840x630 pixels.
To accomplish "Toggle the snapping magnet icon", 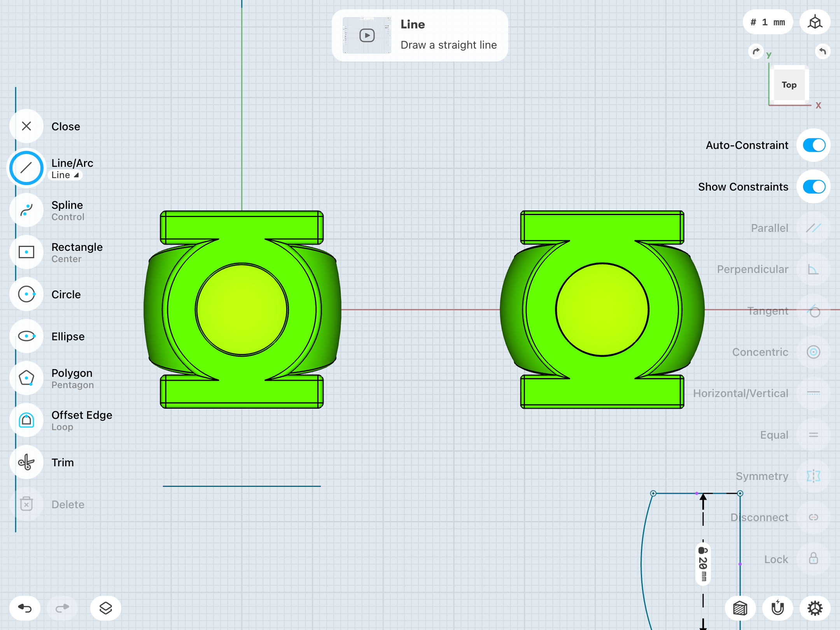I will point(778,608).
